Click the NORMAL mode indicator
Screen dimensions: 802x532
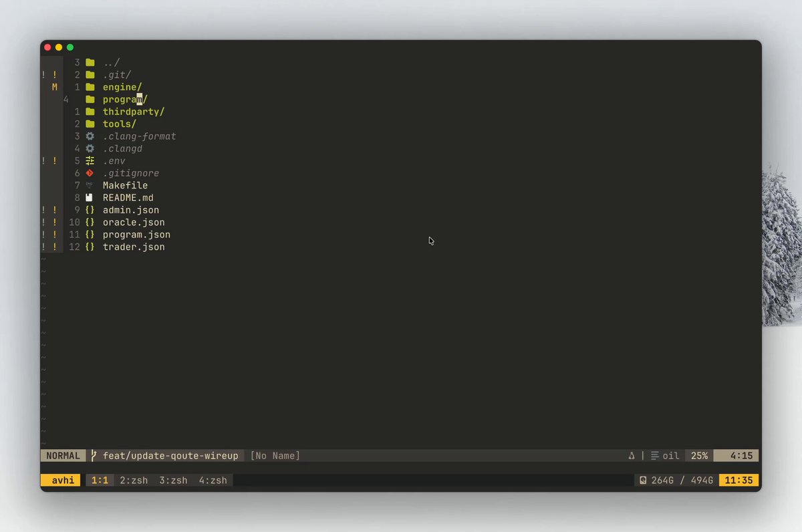[x=63, y=456]
